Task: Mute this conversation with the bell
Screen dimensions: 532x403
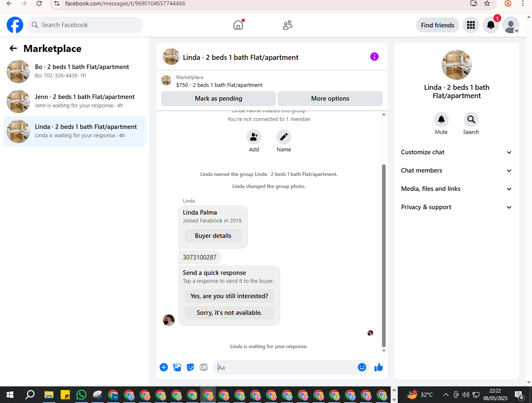Action: [441, 119]
